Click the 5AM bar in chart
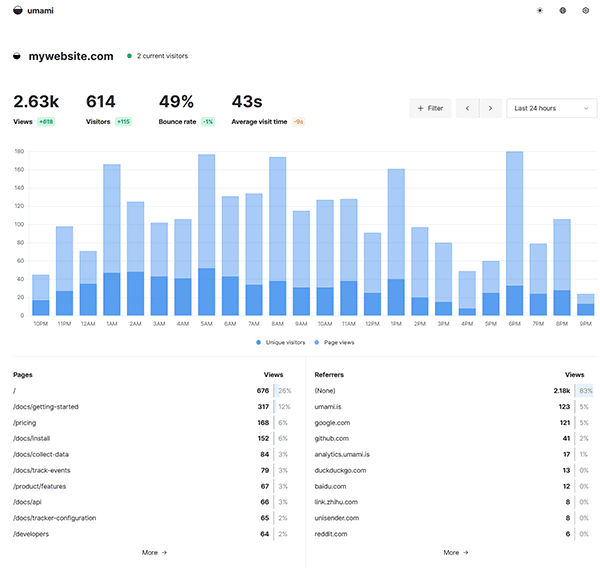600x569 pixels. (207, 235)
